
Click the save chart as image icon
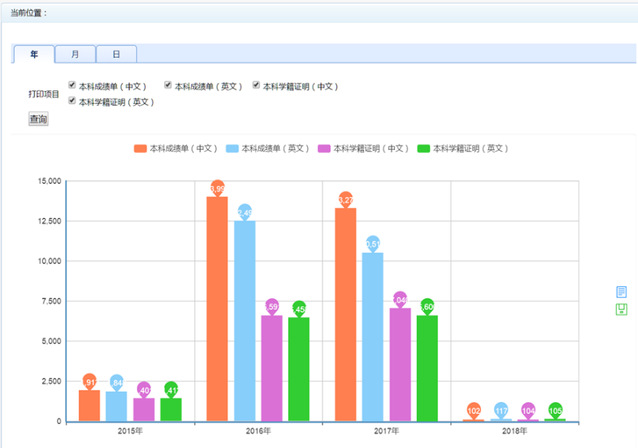click(x=621, y=309)
